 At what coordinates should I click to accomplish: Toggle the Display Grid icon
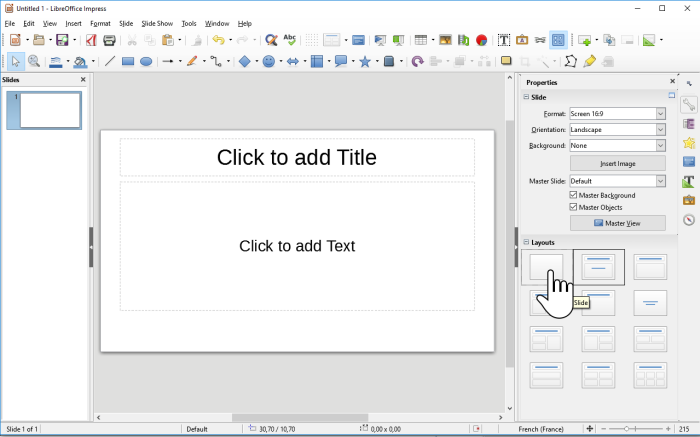[312, 40]
